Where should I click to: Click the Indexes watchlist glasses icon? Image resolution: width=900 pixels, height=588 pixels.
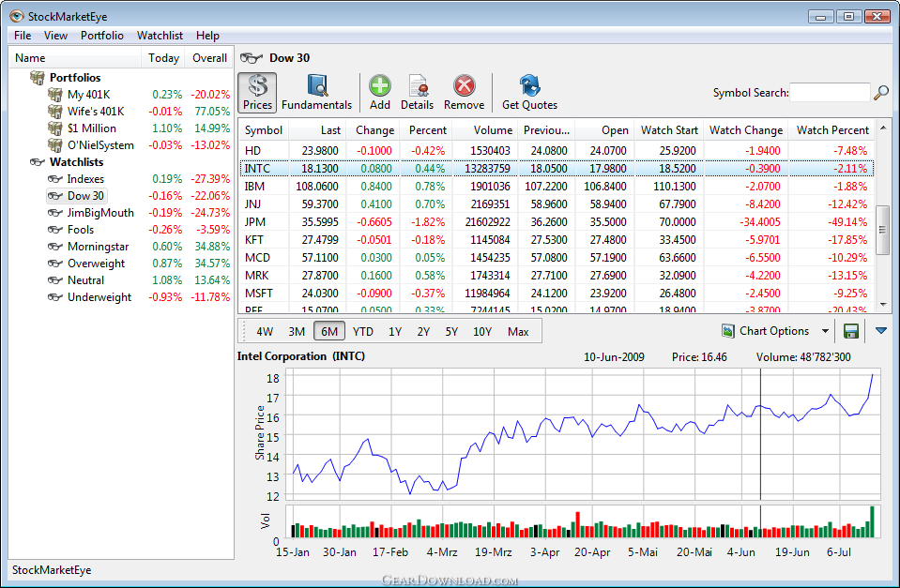pyautogui.click(x=55, y=179)
